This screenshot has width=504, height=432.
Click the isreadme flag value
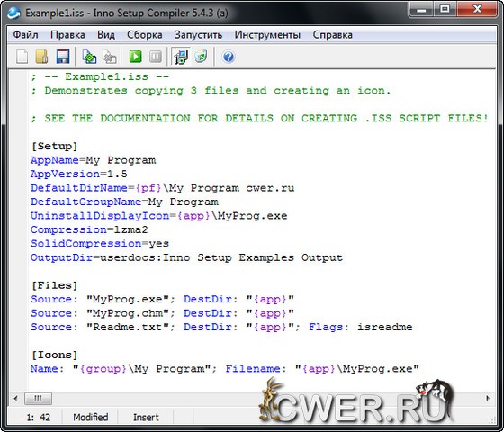(x=385, y=327)
